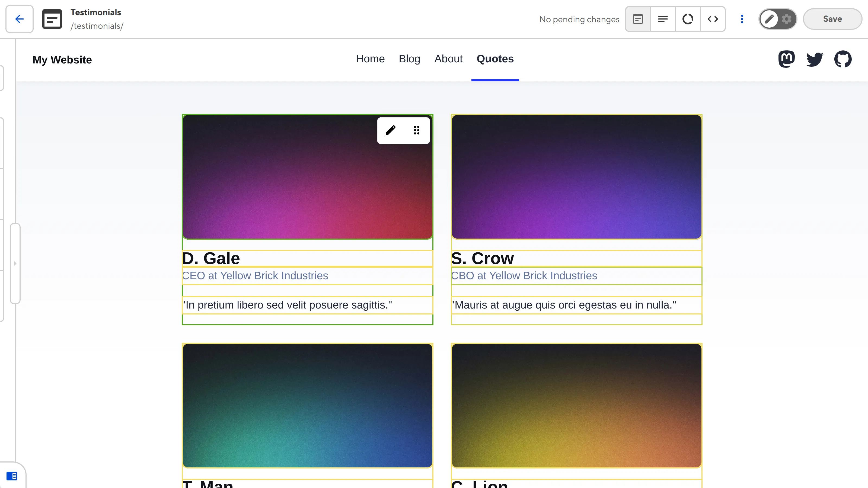868x488 pixels.
Task: Click the back arrow near Testimonials title
Action: tap(19, 19)
